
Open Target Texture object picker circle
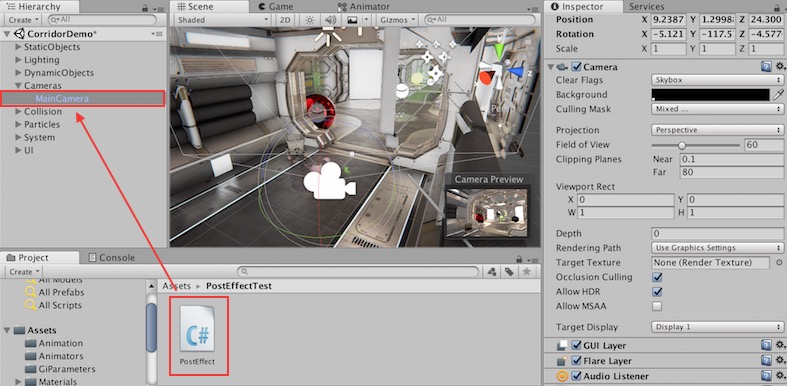point(779,263)
